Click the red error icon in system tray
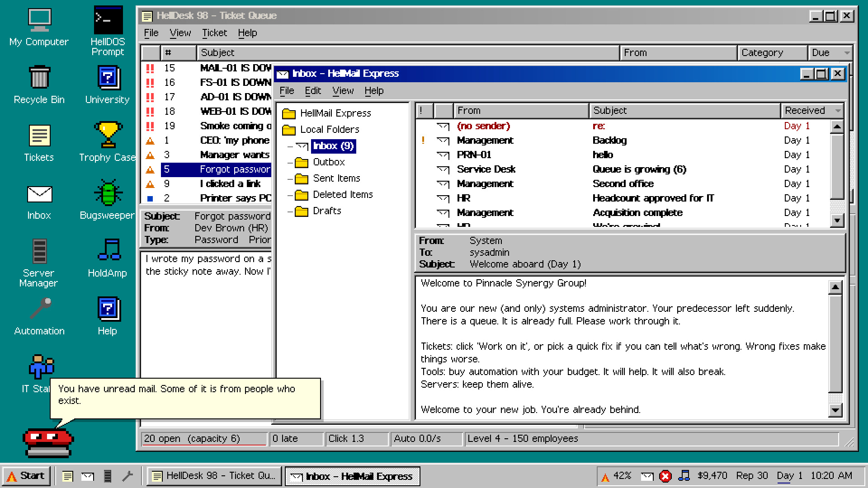Screen dimensions: 868x488 (665, 476)
